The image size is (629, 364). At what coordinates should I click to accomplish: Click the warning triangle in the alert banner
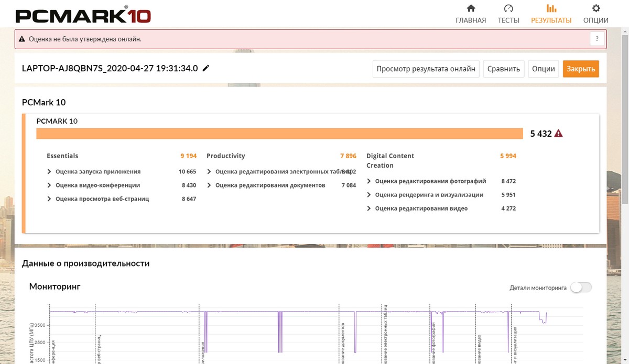click(22, 39)
